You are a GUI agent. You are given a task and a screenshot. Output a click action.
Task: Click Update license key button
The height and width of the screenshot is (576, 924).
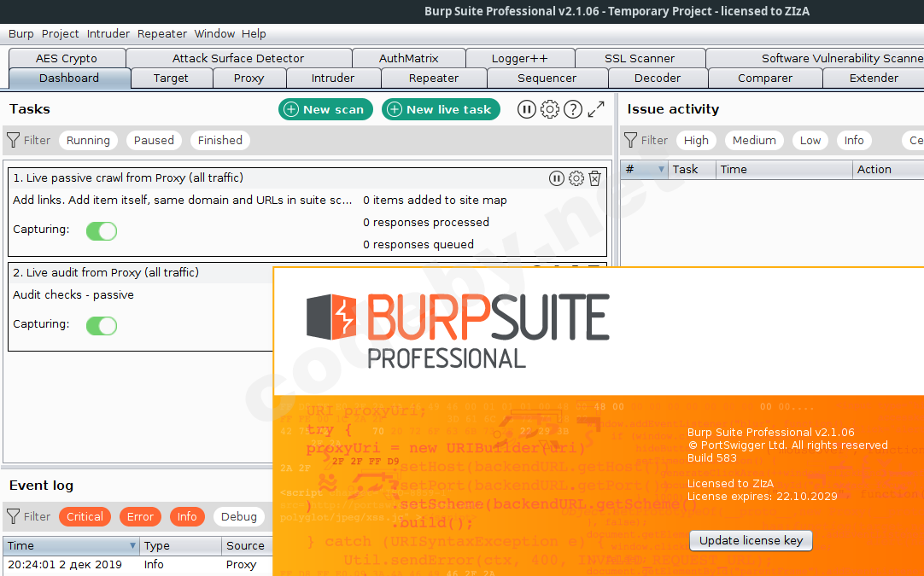[751, 541]
